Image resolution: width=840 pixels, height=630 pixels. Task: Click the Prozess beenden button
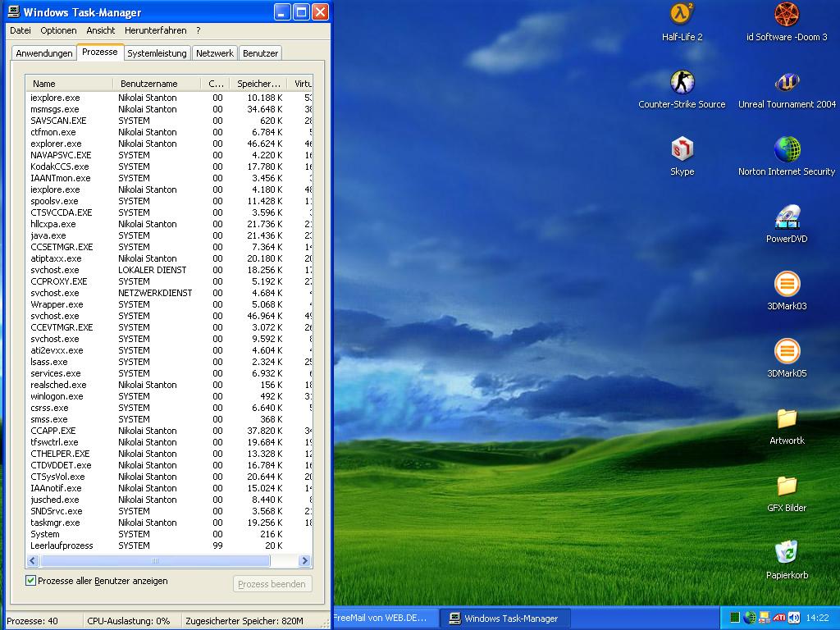click(x=272, y=584)
